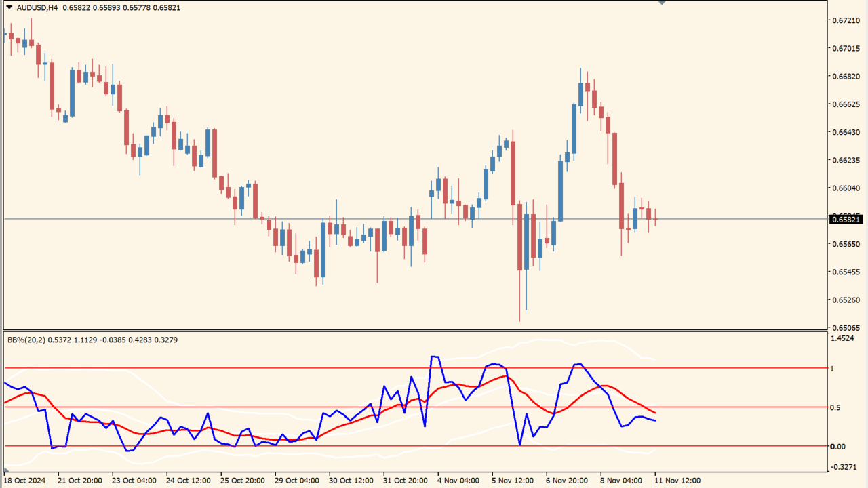868x488 pixels.
Task: Click the 30 Oct 12:00 time label
Action: [x=351, y=481]
